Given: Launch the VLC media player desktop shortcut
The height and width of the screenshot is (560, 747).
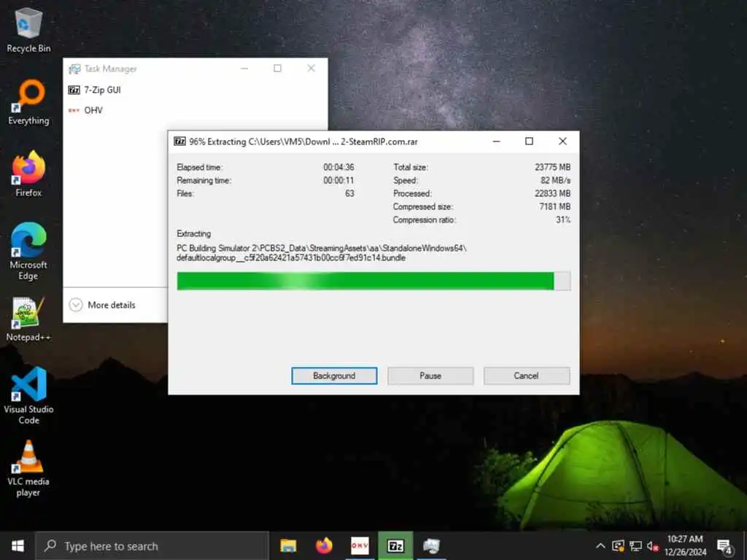Looking at the screenshot, I should pyautogui.click(x=28, y=469).
